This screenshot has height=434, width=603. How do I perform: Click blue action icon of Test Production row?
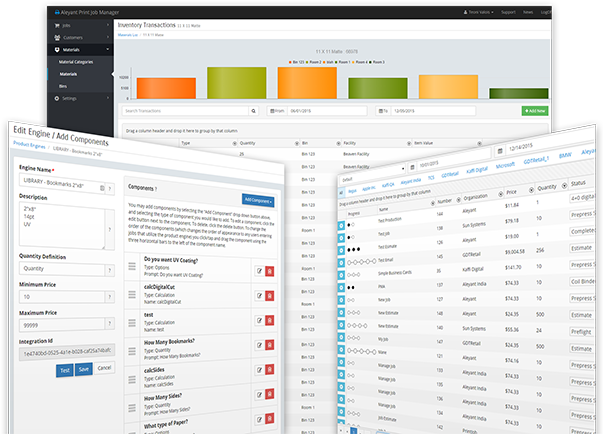(341, 226)
